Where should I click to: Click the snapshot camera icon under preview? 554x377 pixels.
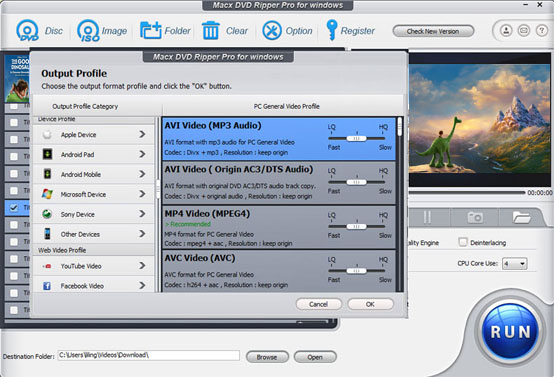click(x=475, y=217)
